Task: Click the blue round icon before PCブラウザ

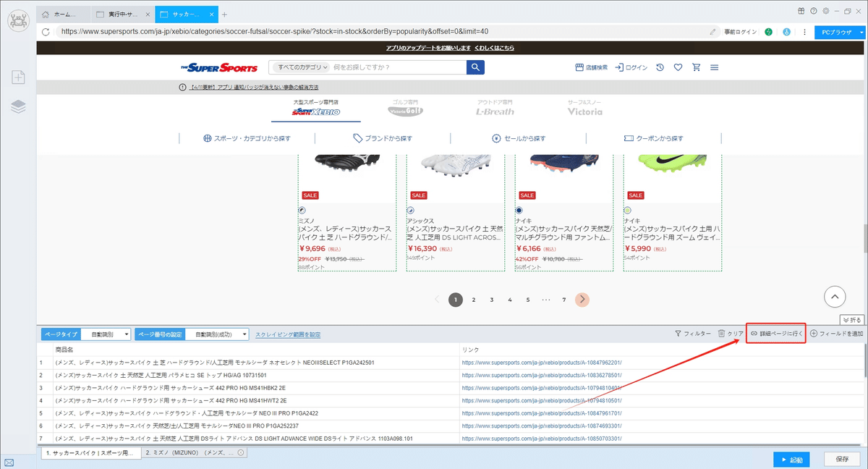Action: click(x=786, y=32)
